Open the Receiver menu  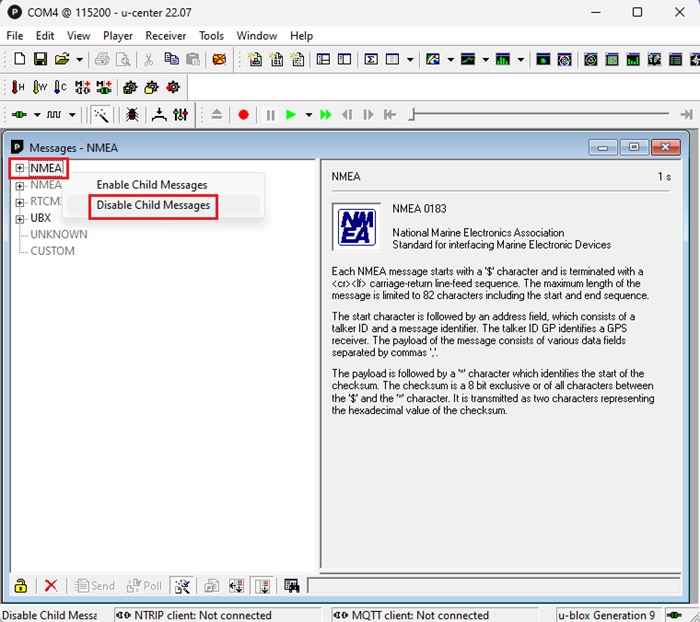pos(166,36)
